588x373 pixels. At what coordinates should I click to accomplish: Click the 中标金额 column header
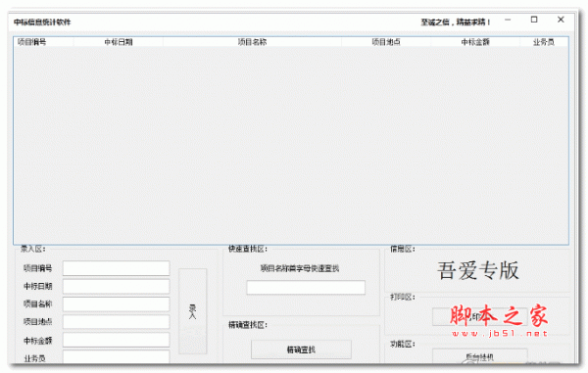tap(475, 42)
